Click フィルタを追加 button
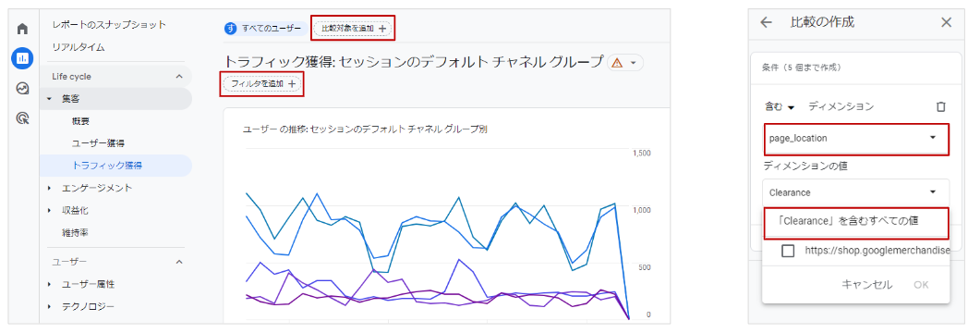Image resolution: width=980 pixels, height=333 pixels. tap(262, 83)
